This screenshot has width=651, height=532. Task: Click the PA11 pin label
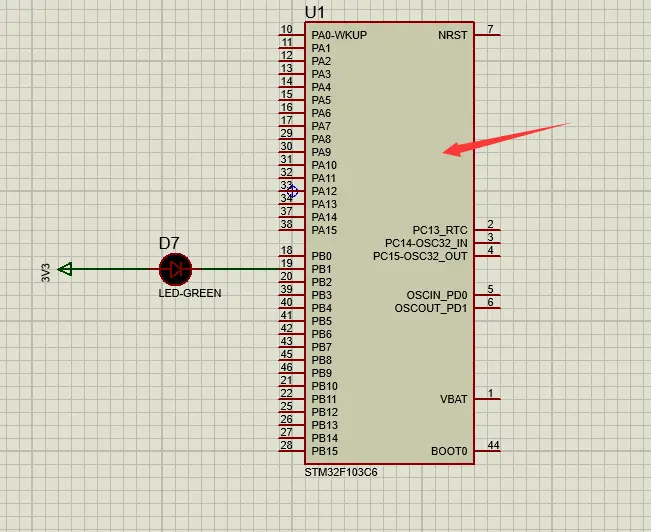click(x=323, y=178)
